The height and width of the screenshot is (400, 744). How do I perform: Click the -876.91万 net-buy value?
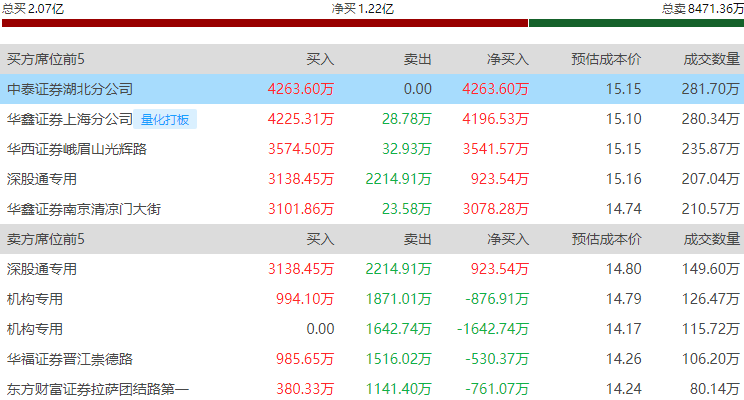(497, 299)
